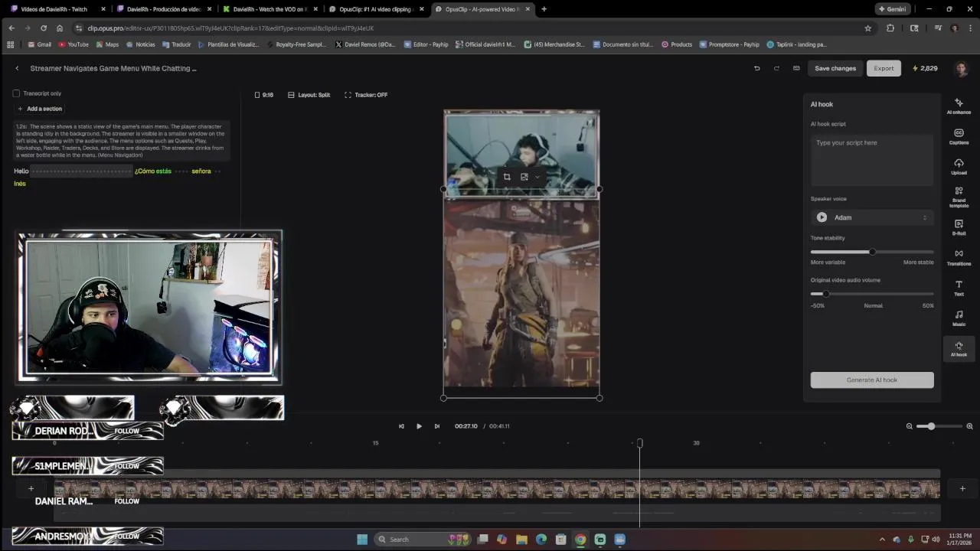The height and width of the screenshot is (551, 980).
Task: Open the AI enhance tool
Action: [x=959, y=106]
